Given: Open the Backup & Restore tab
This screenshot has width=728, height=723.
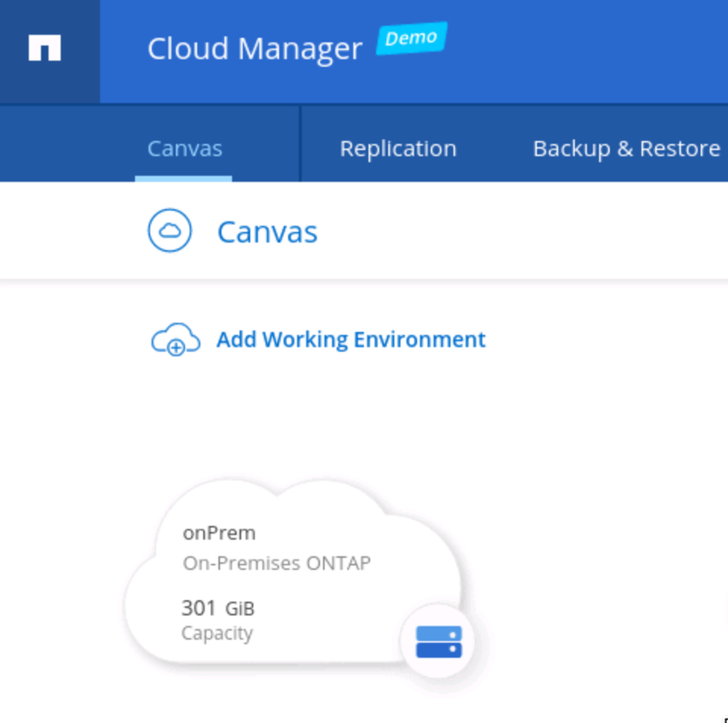Looking at the screenshot, I should tap(625, 148).
